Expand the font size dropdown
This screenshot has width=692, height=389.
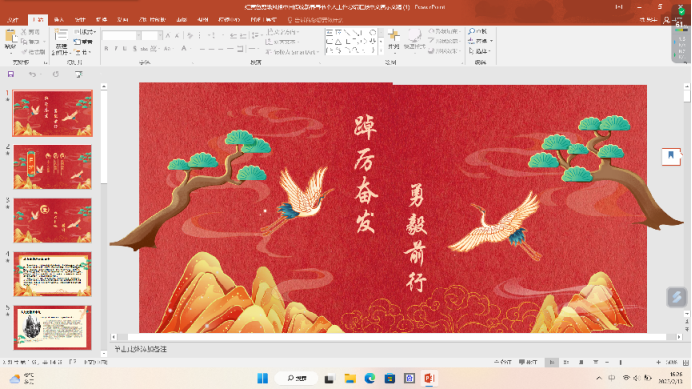pos(160,35)
